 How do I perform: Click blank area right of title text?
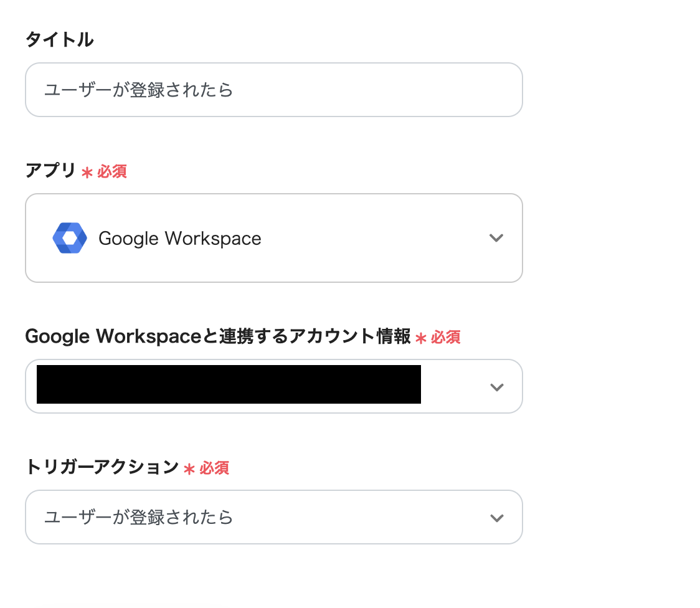[374, 90]
